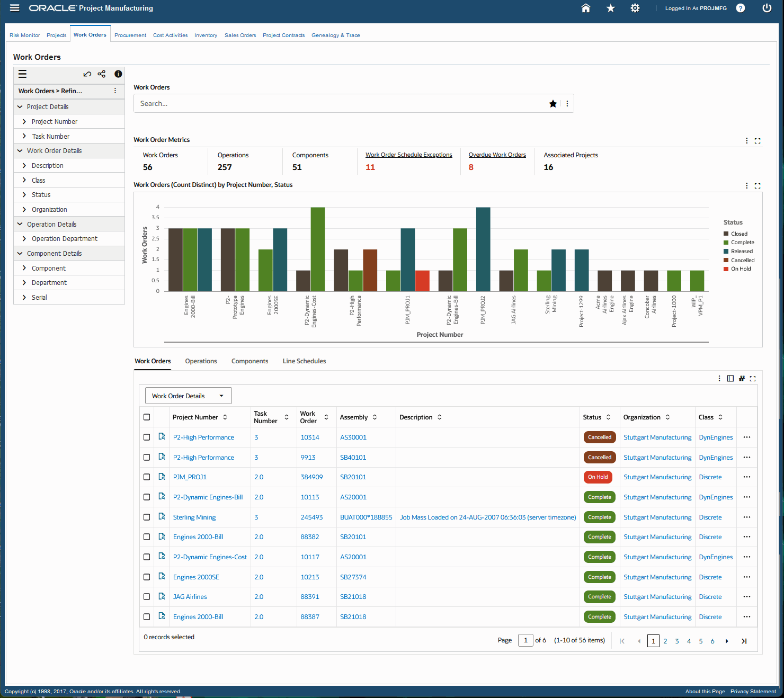784x698 pixels.
Task: Collapse the Project Details group
Action: (20, 107)
